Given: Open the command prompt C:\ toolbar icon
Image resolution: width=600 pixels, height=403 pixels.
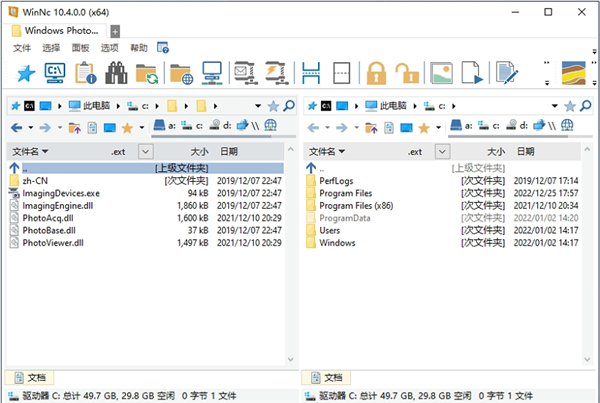Looking at the screenshot, I should point(55,73).
